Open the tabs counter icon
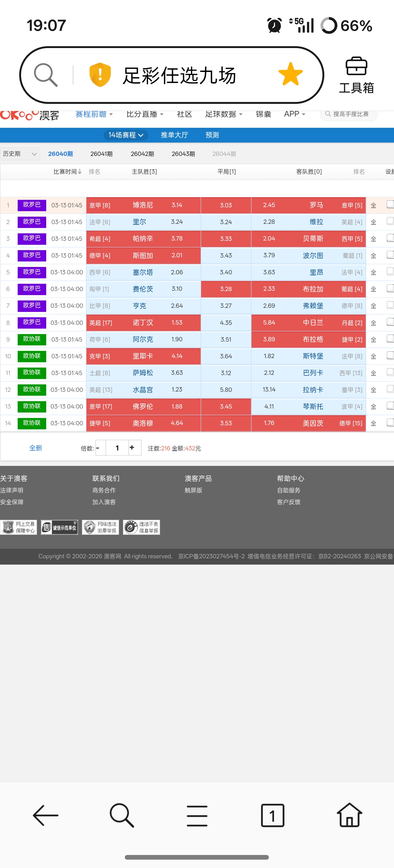394x868 pixels. click(273, 815)
